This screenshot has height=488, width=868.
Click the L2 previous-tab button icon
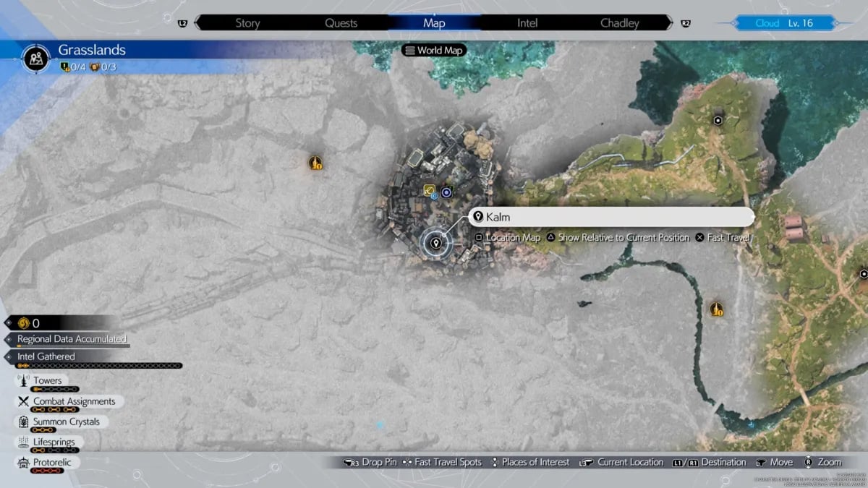[x=182, y=23]
